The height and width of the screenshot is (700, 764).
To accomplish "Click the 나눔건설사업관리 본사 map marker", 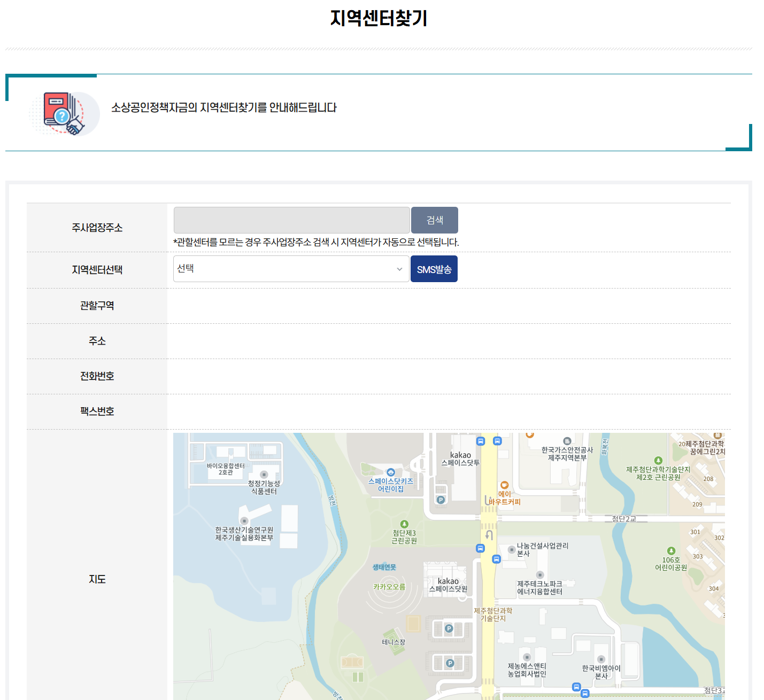I will pos(511,549).
